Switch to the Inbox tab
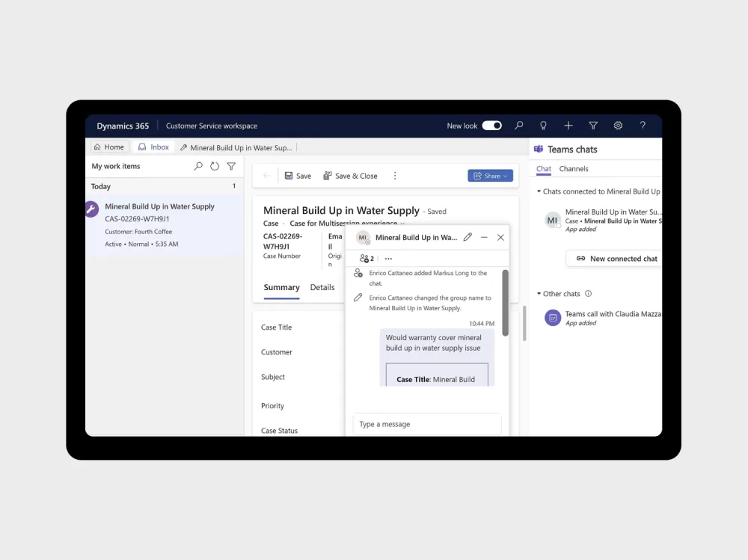748x560 pixels. (153, 147)
